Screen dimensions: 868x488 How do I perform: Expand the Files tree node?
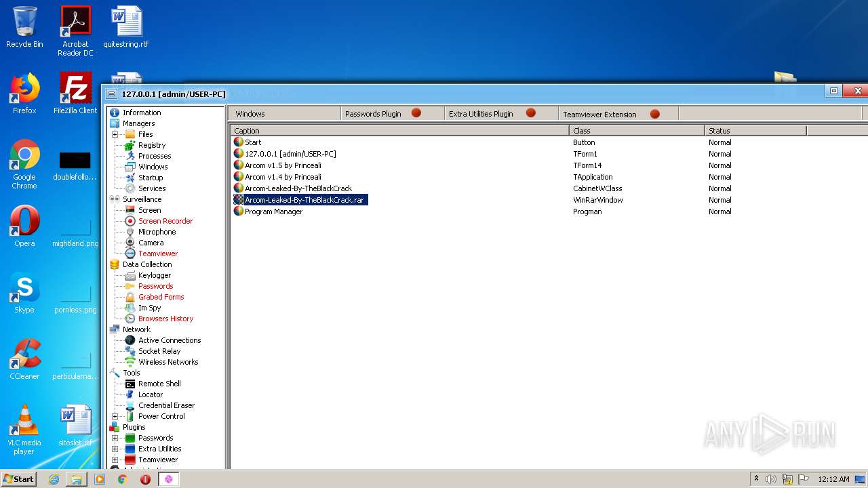[115, 134]
